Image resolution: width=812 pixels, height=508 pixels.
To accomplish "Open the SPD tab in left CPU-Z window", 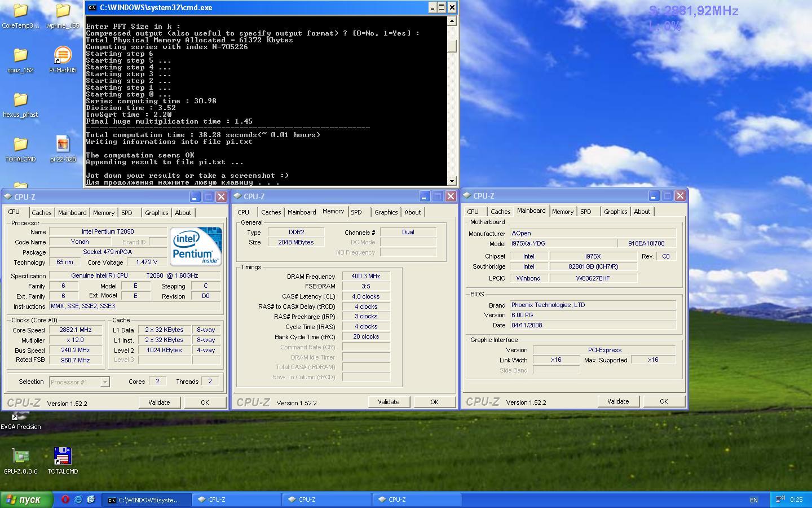I will coord(127,213).
